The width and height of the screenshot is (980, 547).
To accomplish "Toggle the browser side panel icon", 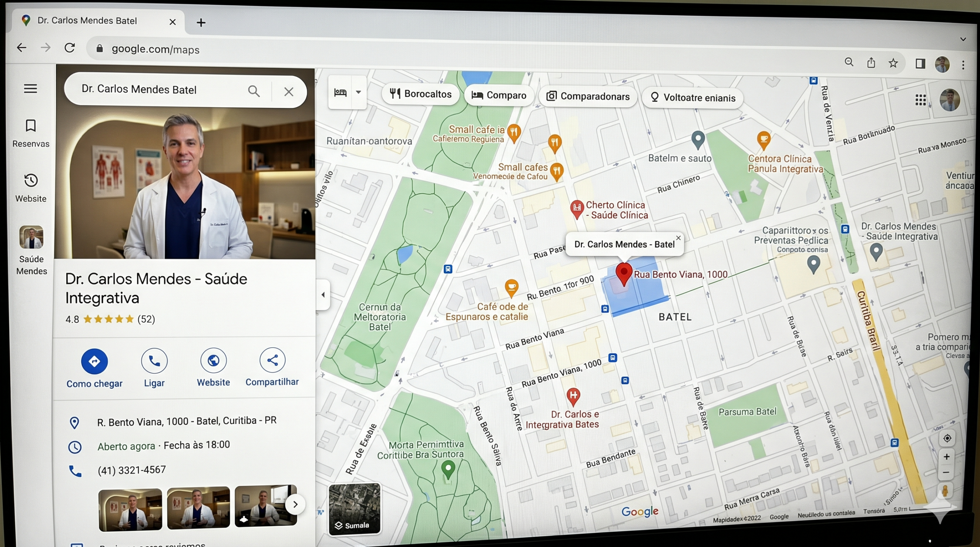I will click(x=920, y=64).
